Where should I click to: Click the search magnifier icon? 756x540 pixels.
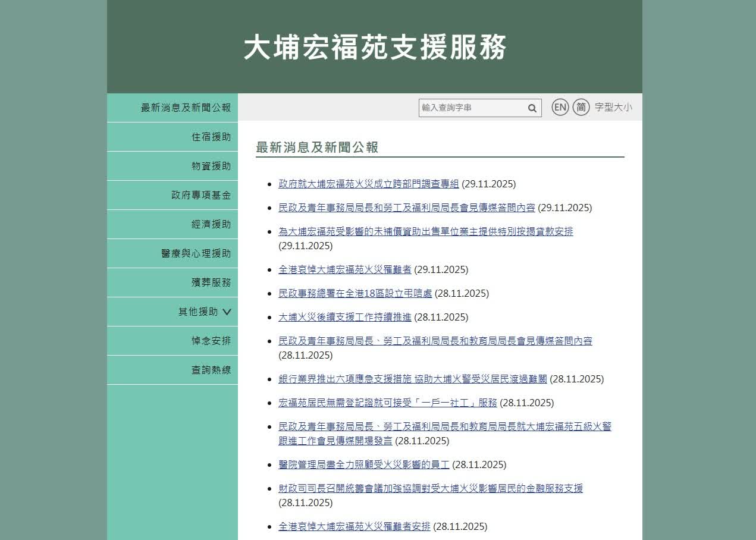tap(532, 108)
